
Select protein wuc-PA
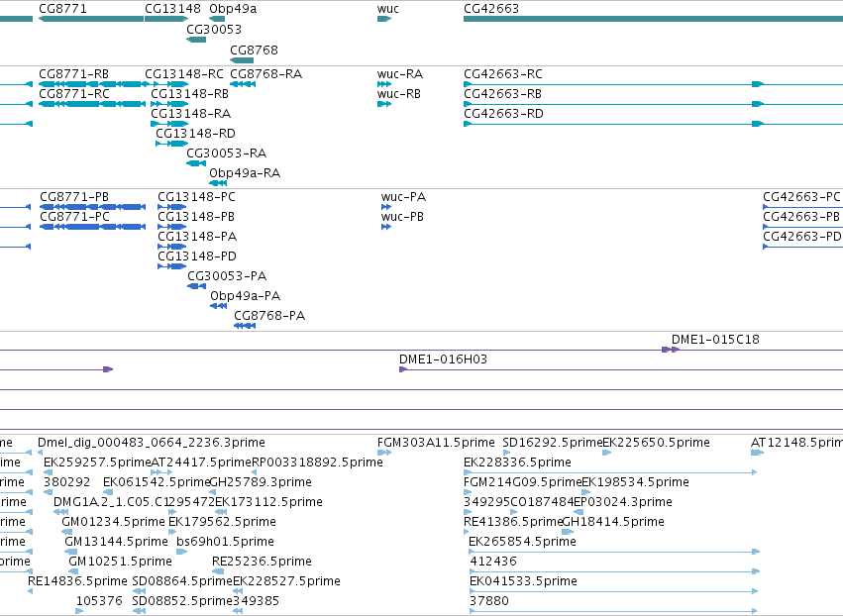pyautogui.click(x=403, y=197)
